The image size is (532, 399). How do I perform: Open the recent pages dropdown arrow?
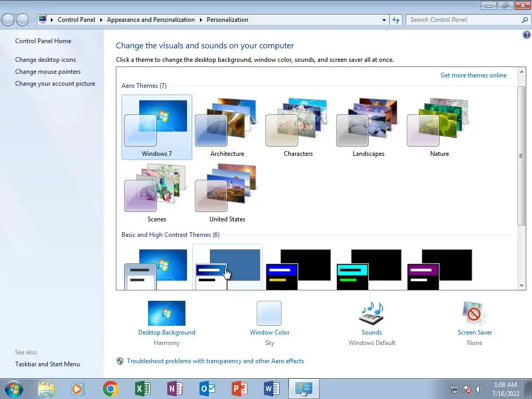(x=33, y=20)
